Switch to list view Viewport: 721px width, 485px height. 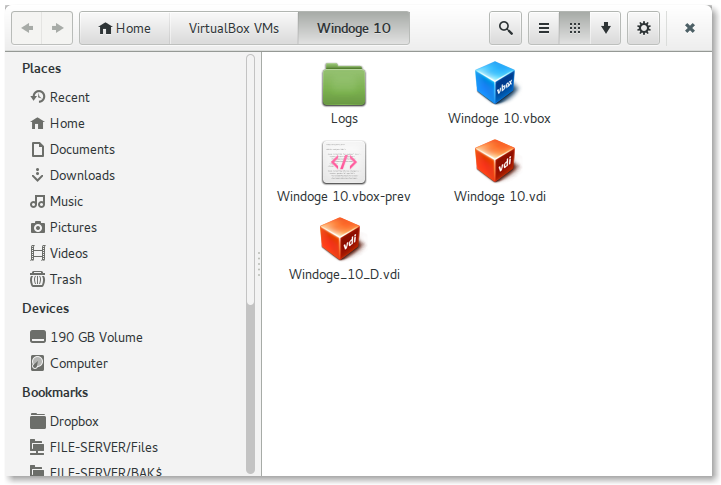pyautogui.click(x=543, y=28)
